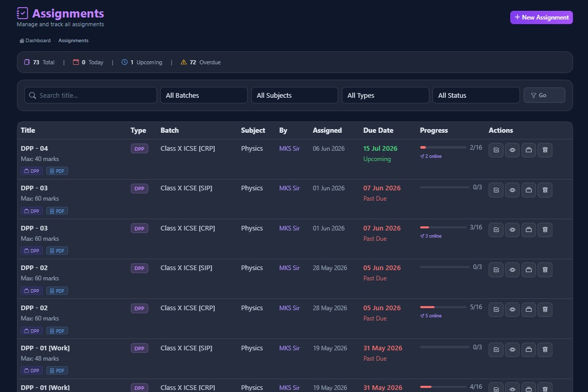Click the New Assignment button
588x392 pixels.
(541, 17)
